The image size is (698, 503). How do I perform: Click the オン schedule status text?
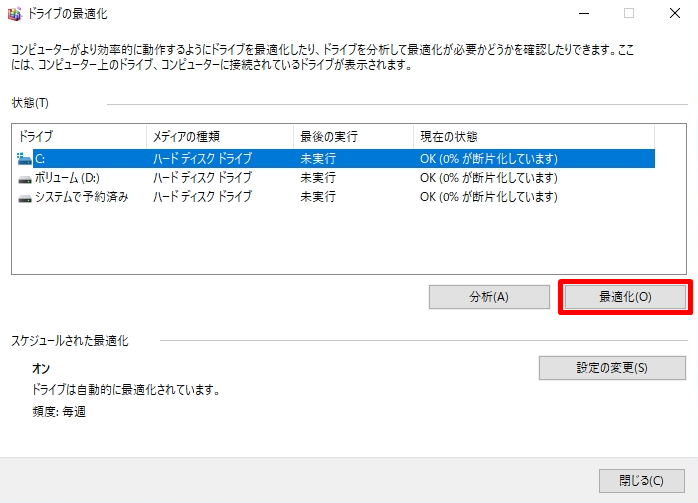pyautogui.click(x=41, y=369)
